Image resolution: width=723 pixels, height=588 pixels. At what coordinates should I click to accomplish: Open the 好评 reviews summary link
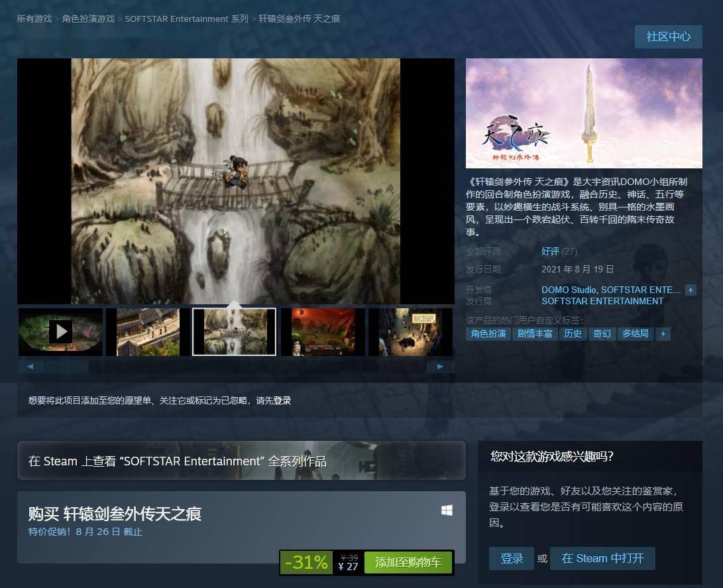pos(550,251)
